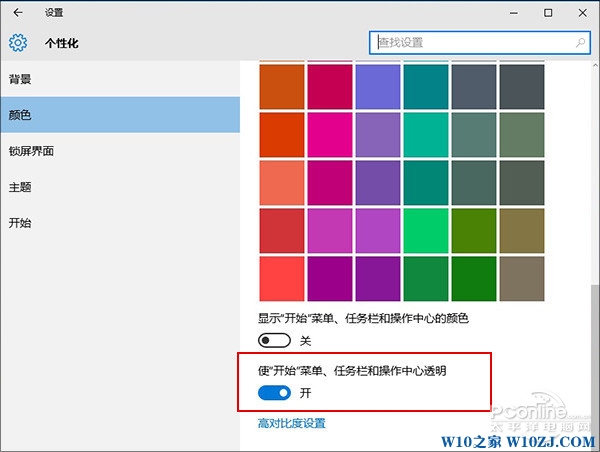This screenshot has width=600, height=452.
Task: Open the 背景 settings page
Action: coord(120,79)
